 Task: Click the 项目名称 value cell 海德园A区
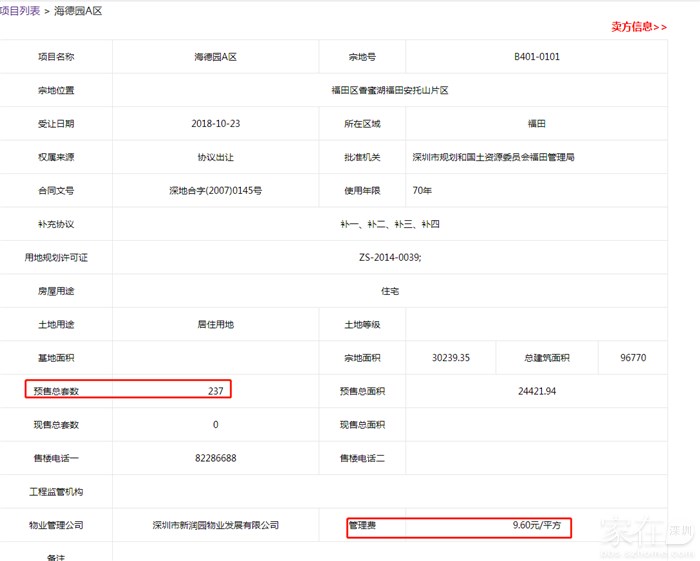click(x=215, y=57)
